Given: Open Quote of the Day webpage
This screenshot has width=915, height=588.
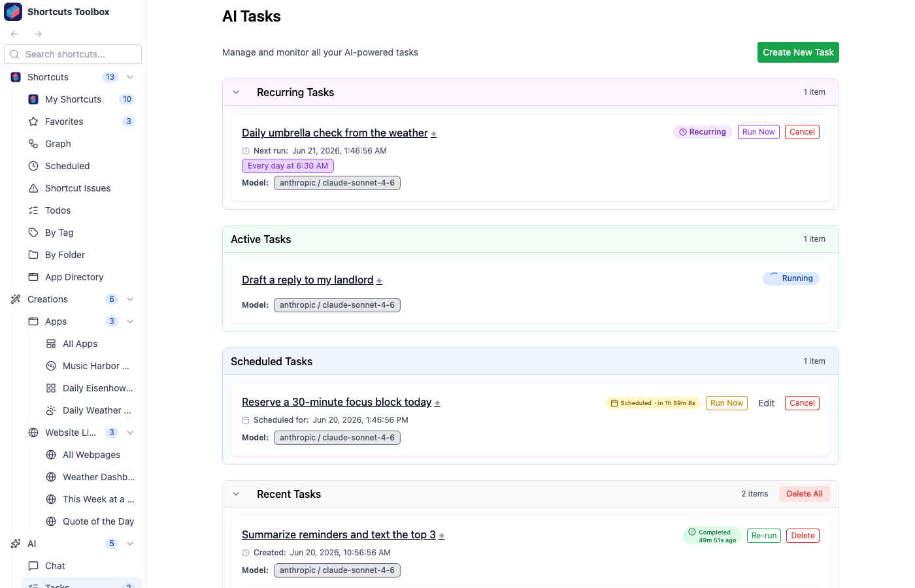Looking at the screenshot, I should [x=90, y=521].
